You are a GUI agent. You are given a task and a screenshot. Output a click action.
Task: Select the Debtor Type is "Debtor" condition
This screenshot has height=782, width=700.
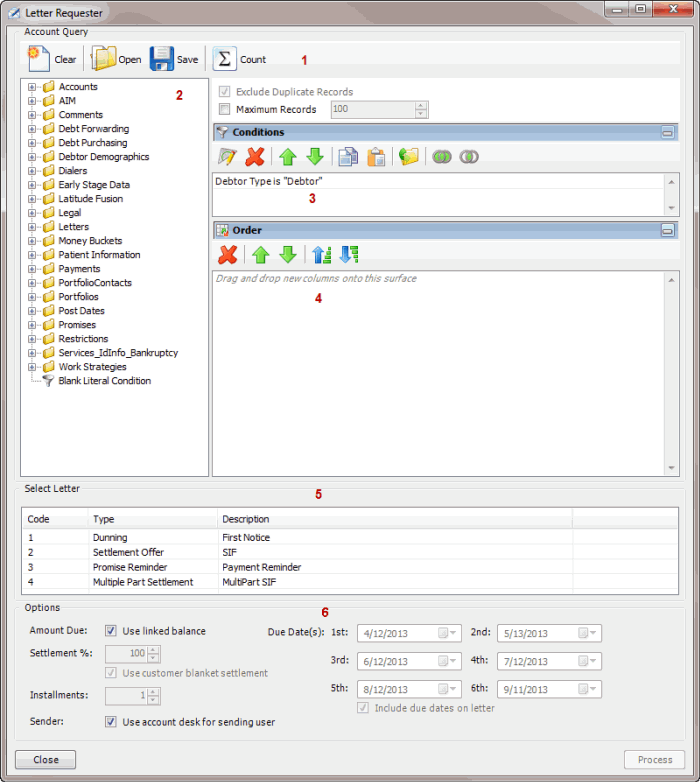tap(439, 181)
